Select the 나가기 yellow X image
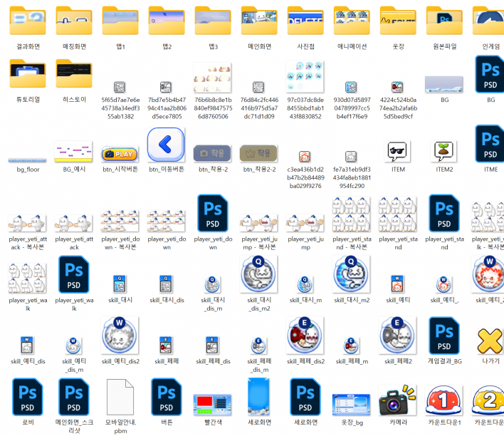This screenshot has width=504, height=436. [490, 341]
